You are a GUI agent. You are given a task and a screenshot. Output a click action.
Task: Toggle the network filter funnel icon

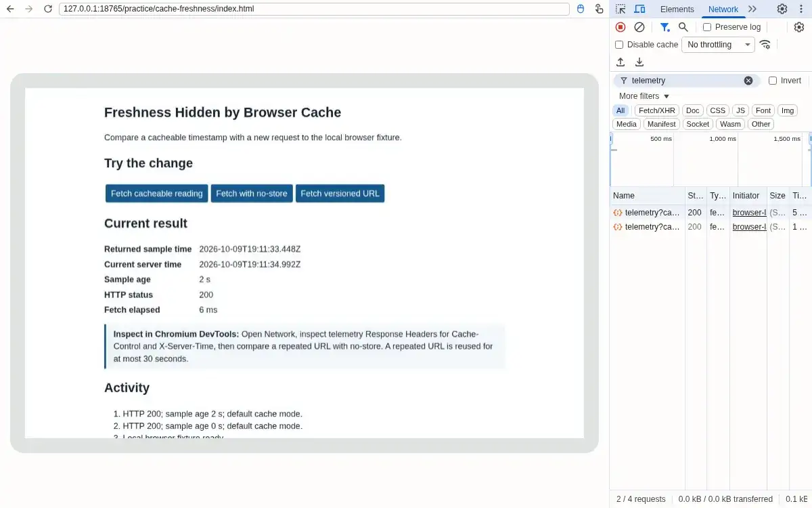[665, 27]
